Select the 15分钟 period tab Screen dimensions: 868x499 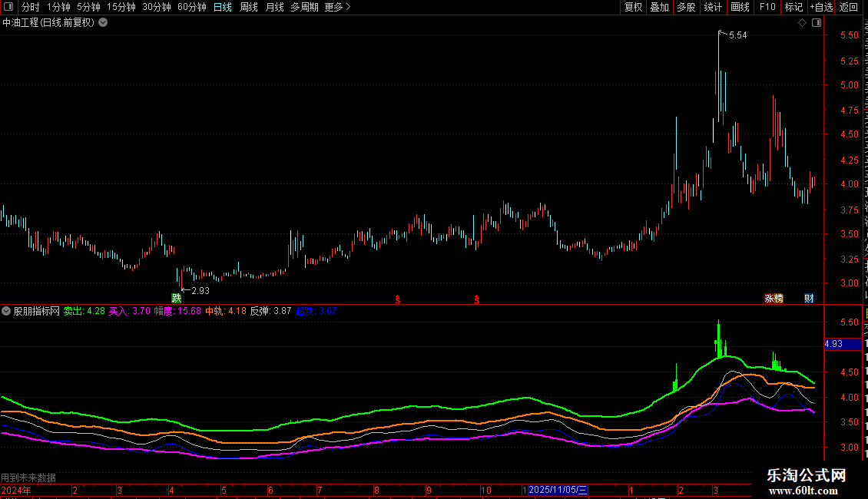coord(121,7)
